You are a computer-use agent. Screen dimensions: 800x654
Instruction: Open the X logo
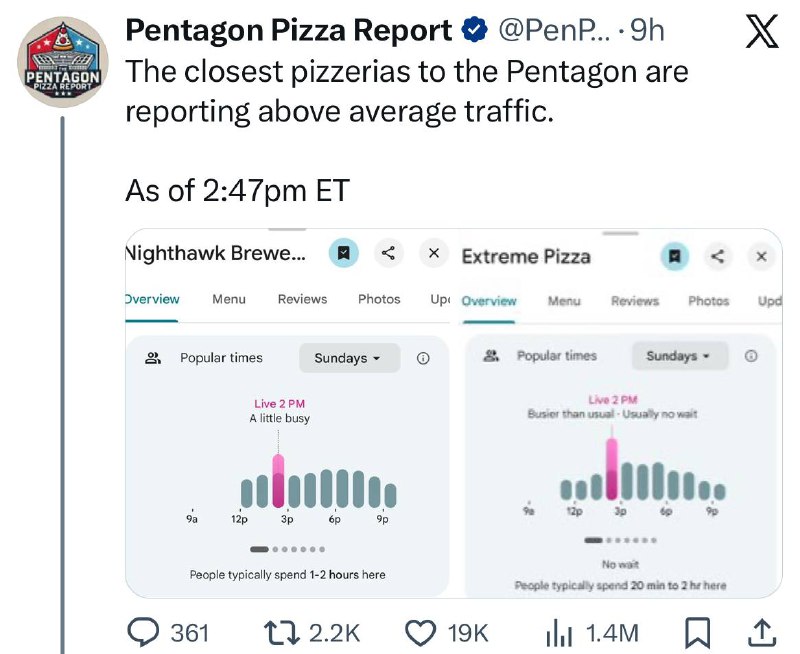click(x=764, y=33)
